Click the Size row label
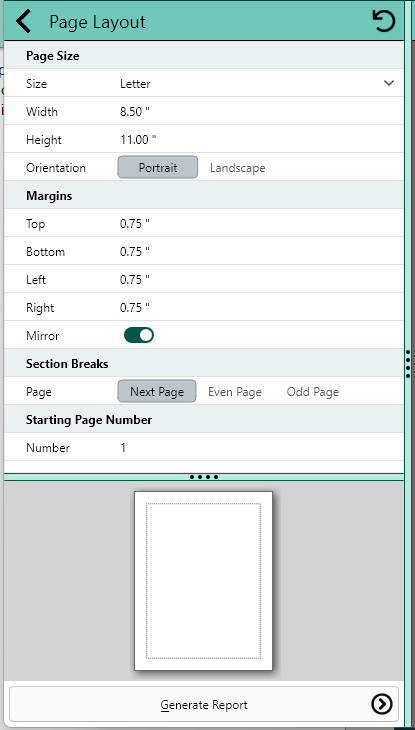The height and width of the screenshot is (730, 415). 36,84
